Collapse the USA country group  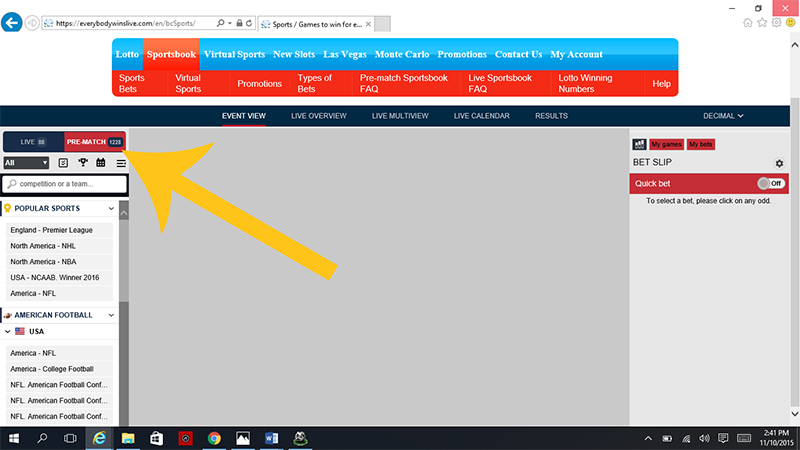pos(8,331)
